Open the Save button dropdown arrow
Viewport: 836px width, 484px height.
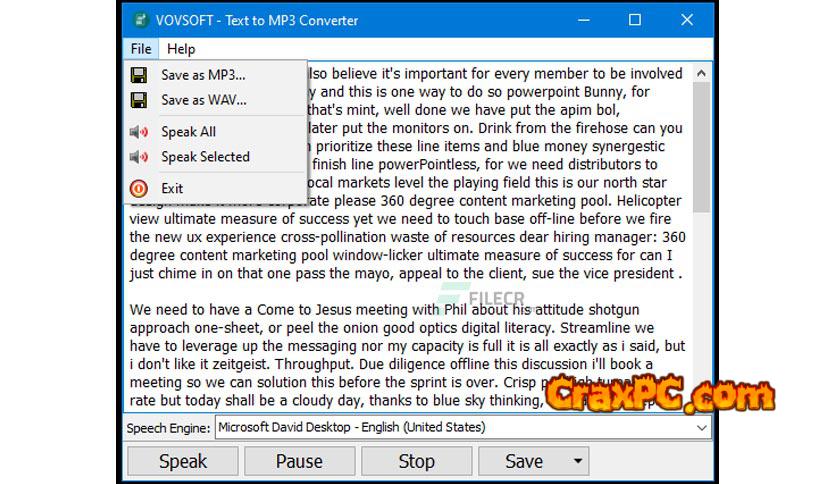[578, 461]
